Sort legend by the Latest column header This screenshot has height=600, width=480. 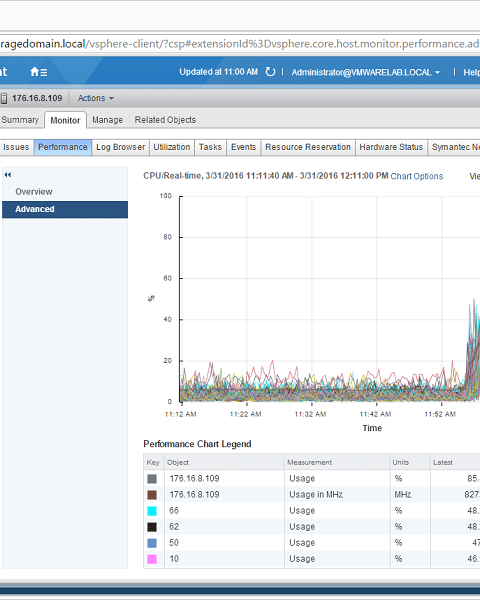coord(455,462)
